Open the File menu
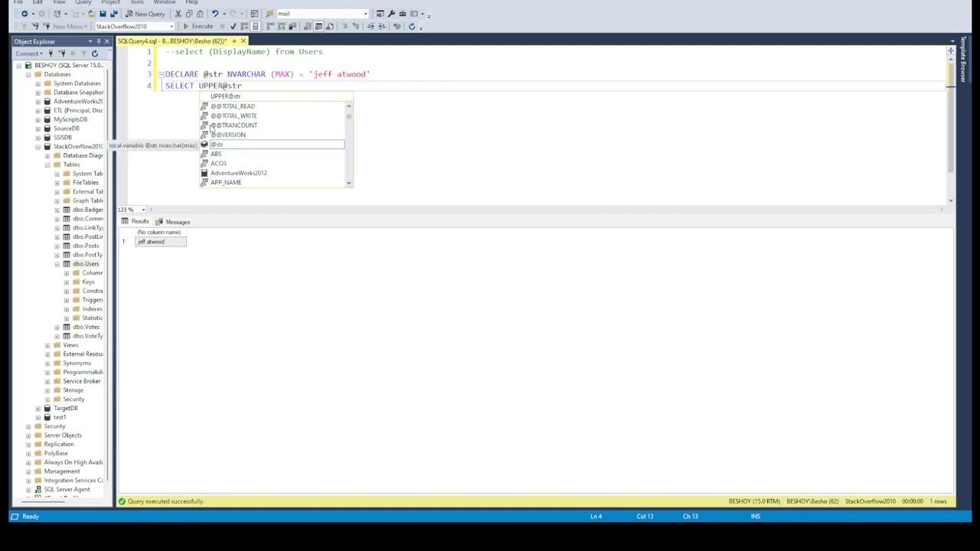 18,2
